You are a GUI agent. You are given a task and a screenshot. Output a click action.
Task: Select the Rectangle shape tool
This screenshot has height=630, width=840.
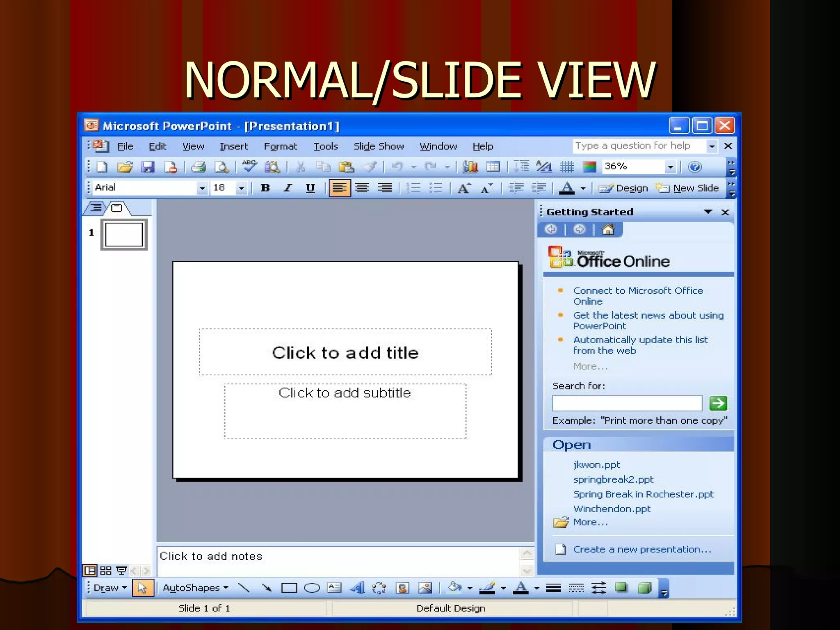(x=289, y=588)
